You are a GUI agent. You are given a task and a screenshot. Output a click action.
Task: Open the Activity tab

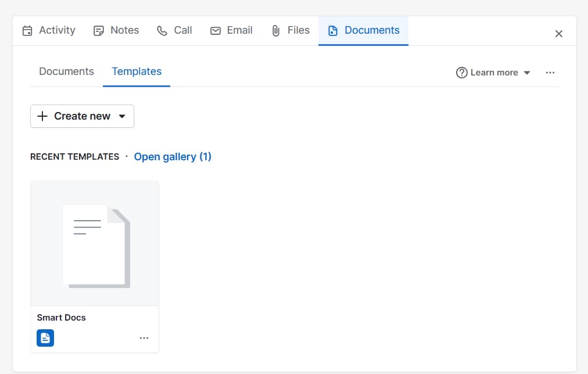pos(57,30)
